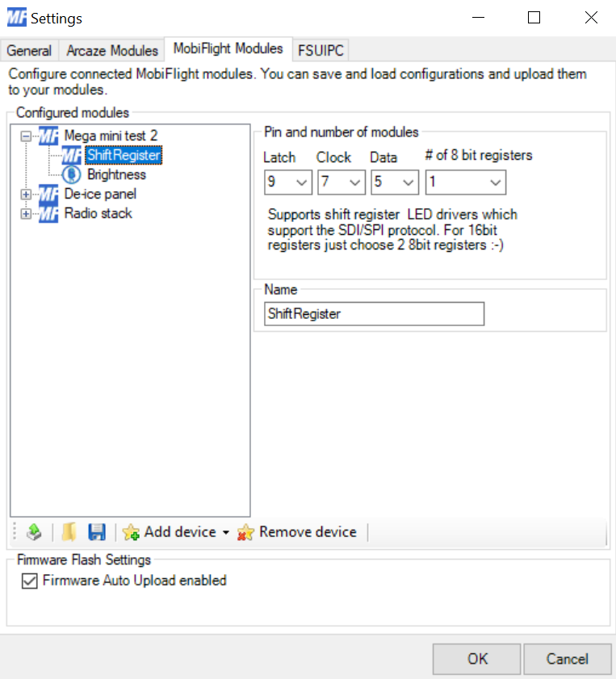
Task: Minimize the Settings window
Action: [x=478, y=18]
